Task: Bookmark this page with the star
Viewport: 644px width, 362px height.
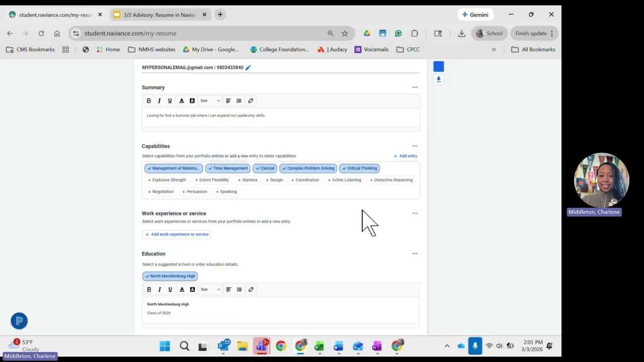Action: pyautogui.click(x=345, y=33)
